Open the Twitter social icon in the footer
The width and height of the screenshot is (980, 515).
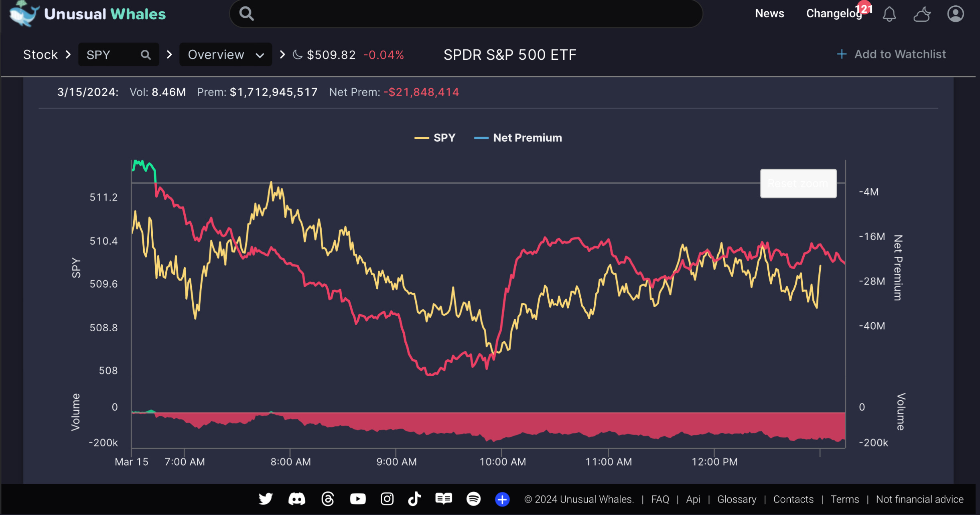[265, 499]
